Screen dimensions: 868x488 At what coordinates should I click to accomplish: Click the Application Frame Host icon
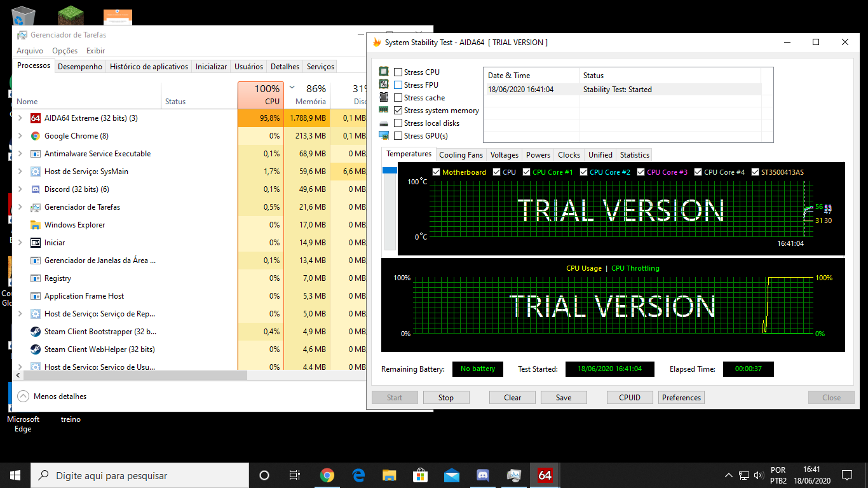[36, 296]
